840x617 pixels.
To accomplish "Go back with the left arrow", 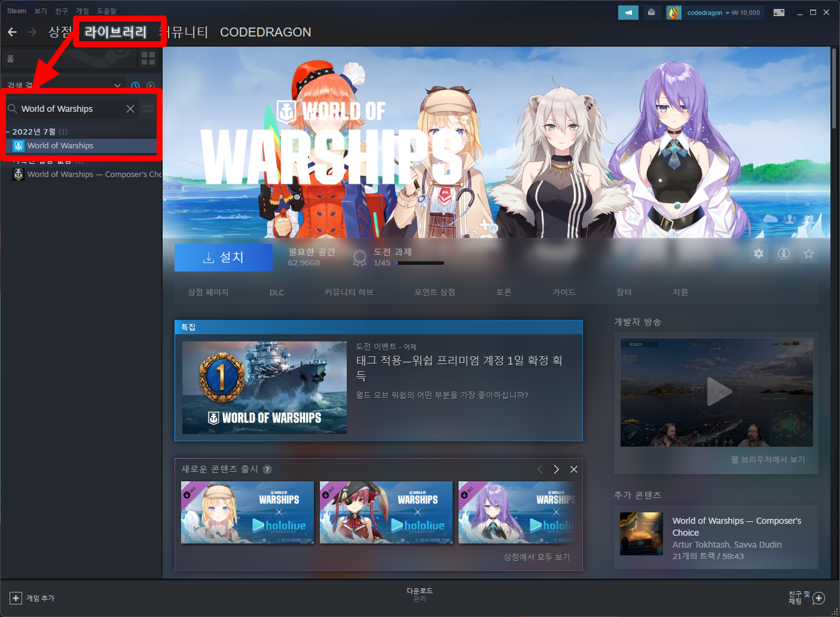I will pyautogui.click(x=12, y=32).
